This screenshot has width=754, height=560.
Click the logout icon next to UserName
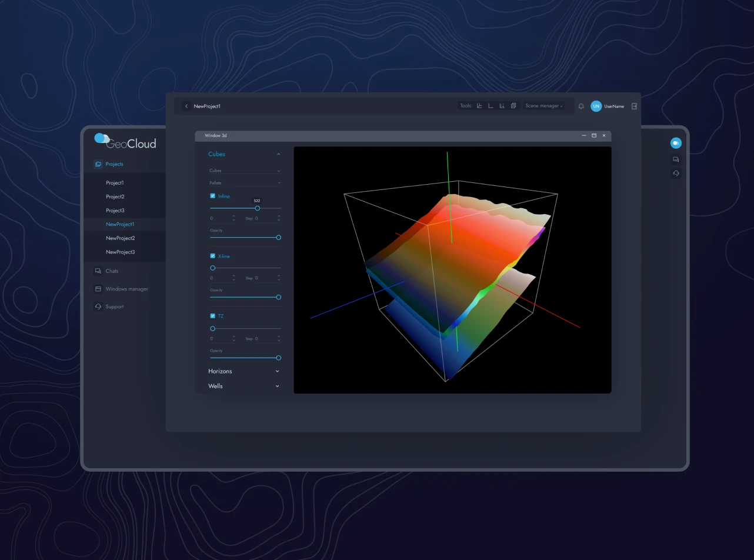[634, 106]
